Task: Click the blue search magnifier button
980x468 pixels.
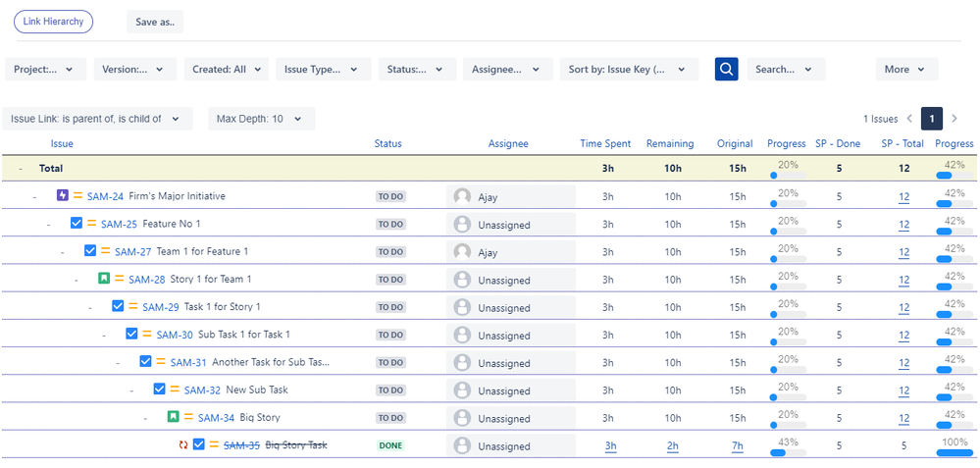Action: pos(726,70)
